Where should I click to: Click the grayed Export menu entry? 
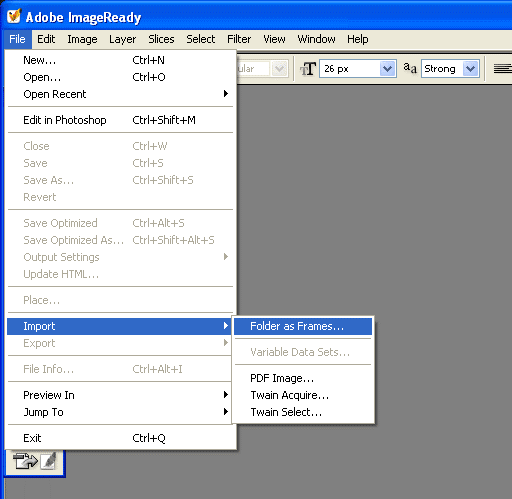[120, 343]
